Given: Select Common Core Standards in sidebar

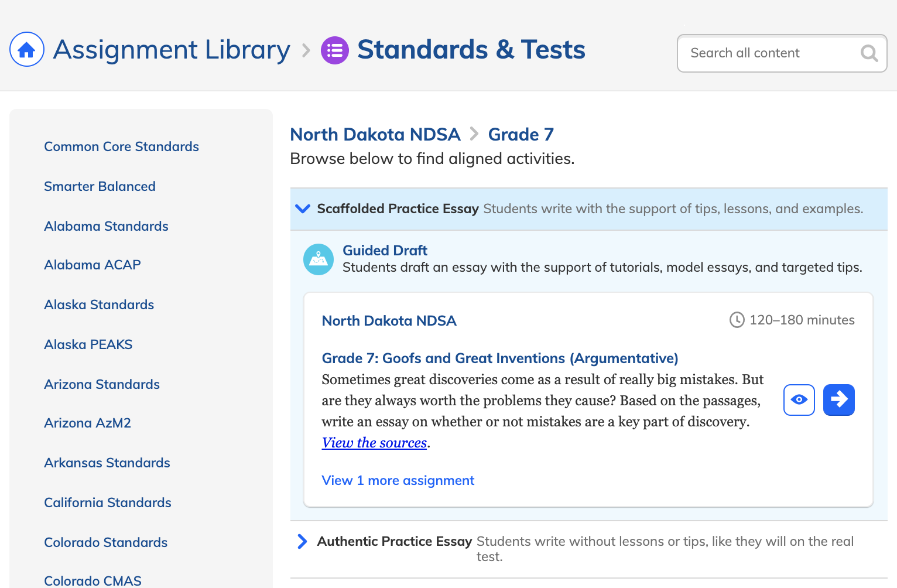Looking at the screenshot, I should pyautogui.click(x=121, y=146).
